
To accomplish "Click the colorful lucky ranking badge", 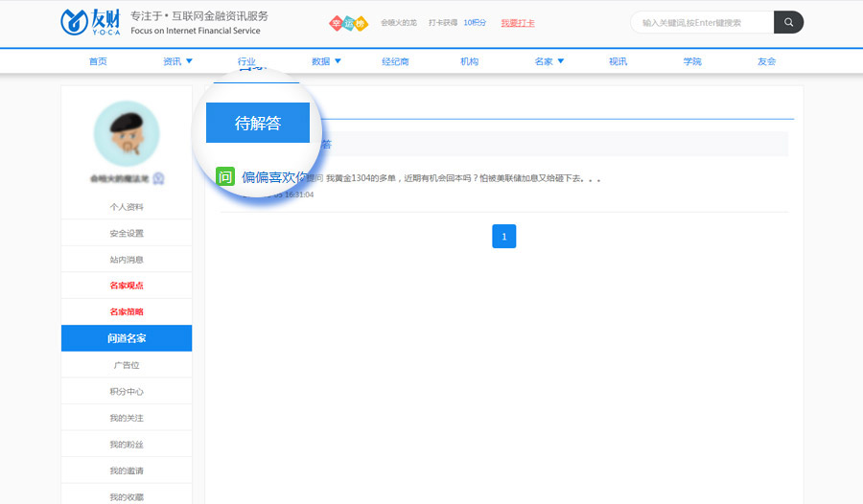I will [x=349, y=23].
